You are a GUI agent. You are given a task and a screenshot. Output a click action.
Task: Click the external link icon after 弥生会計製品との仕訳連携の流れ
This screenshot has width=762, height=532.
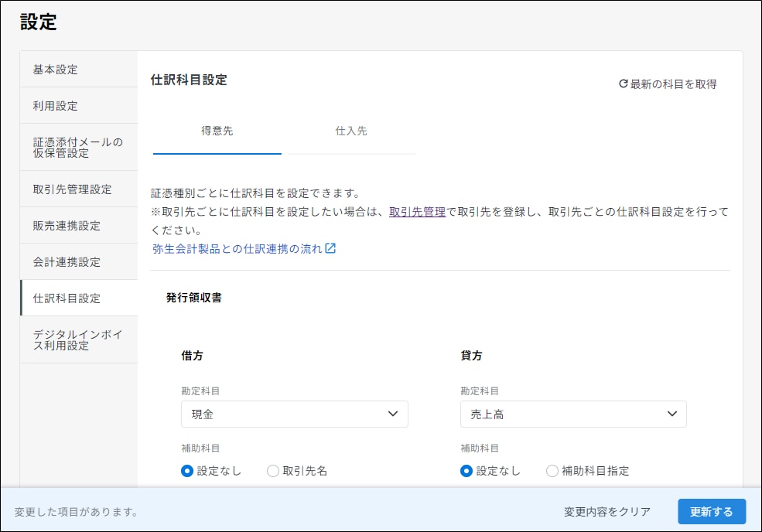point(330,248)
